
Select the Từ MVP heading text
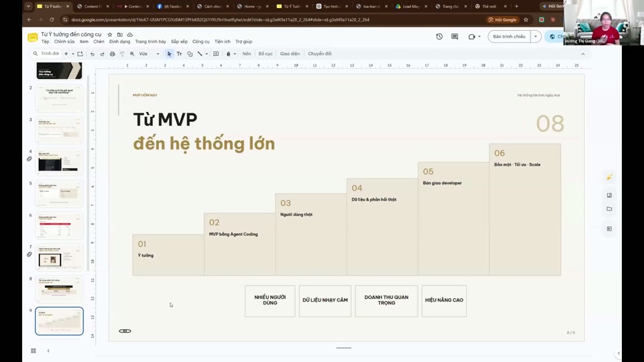coord(165,119)
